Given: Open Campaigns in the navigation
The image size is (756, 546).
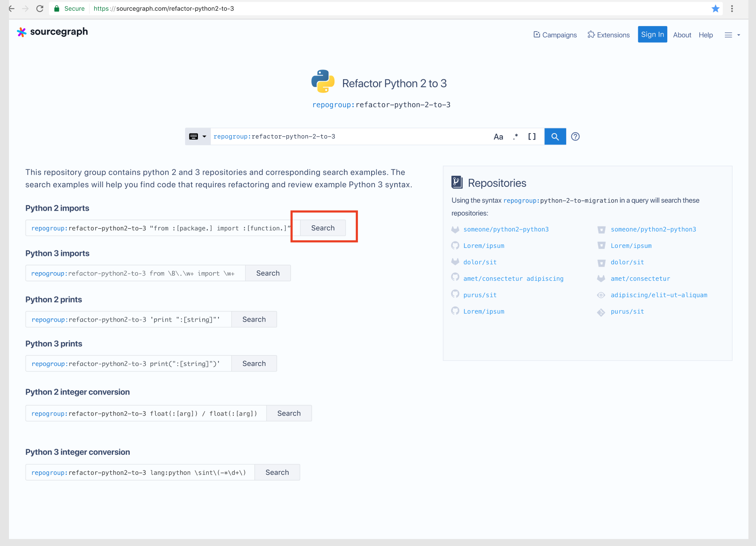Looking at the screenshot, I should coord(555,35).
